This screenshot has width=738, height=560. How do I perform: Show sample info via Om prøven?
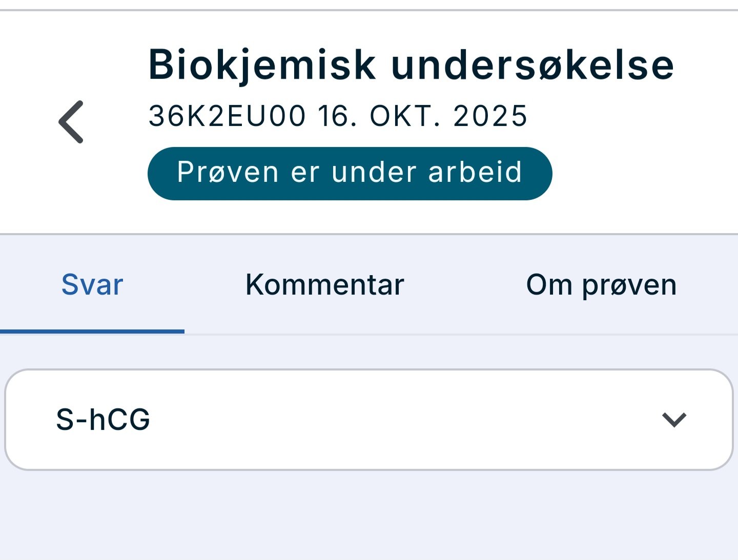(601, 285)
